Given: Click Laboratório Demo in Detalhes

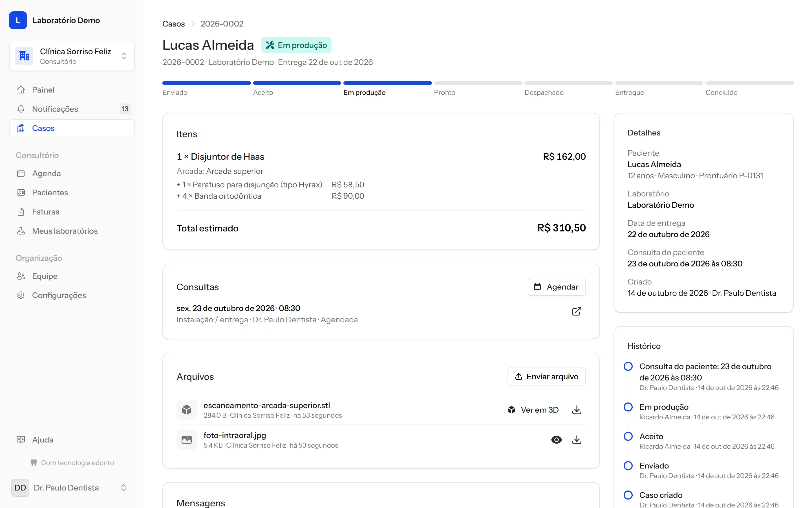Looking at the screenshot, I should coord(660,205).
